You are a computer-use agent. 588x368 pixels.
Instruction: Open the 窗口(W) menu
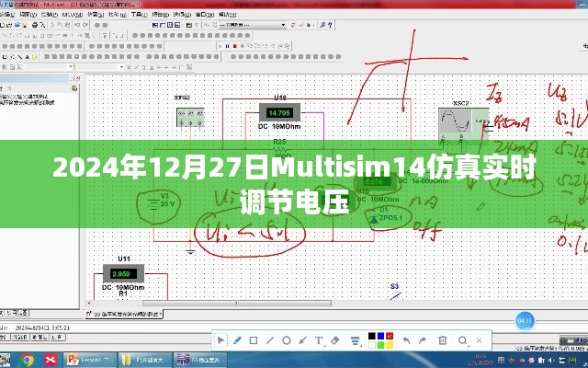205,15
